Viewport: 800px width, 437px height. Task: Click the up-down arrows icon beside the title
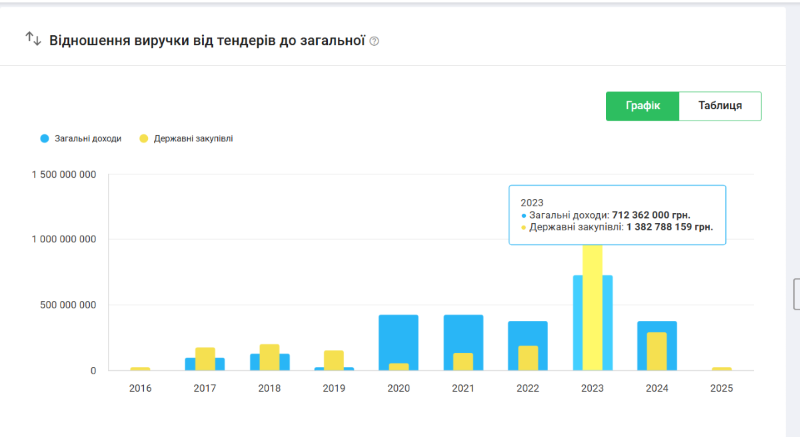[x=33, y=39]
